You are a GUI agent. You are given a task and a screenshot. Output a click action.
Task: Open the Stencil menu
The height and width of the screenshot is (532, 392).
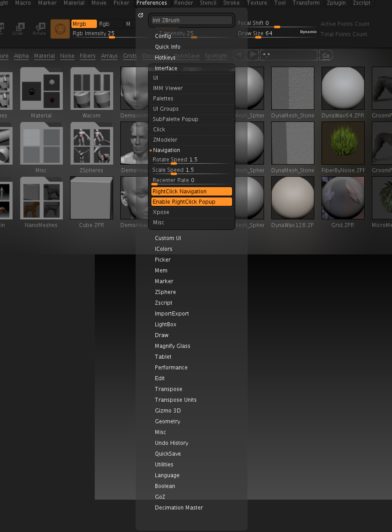point(208,3)
